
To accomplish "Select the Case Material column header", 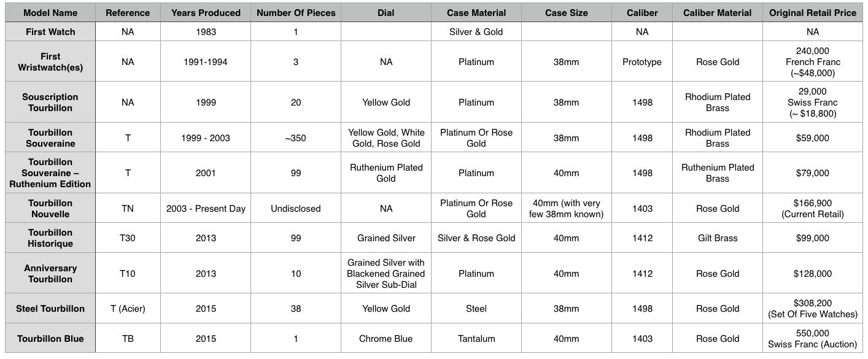I will pyautogui.click(x=476, y=13).
